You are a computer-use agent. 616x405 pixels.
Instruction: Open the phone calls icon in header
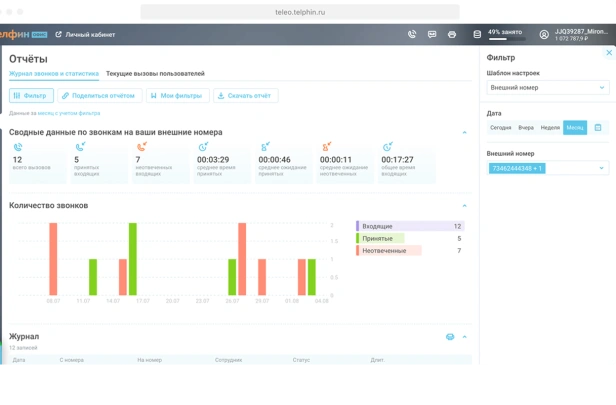(x=412, y=35)
